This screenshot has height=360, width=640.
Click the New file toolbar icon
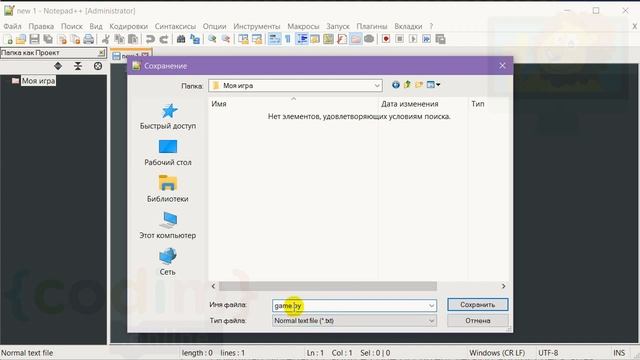coord(8,39)
